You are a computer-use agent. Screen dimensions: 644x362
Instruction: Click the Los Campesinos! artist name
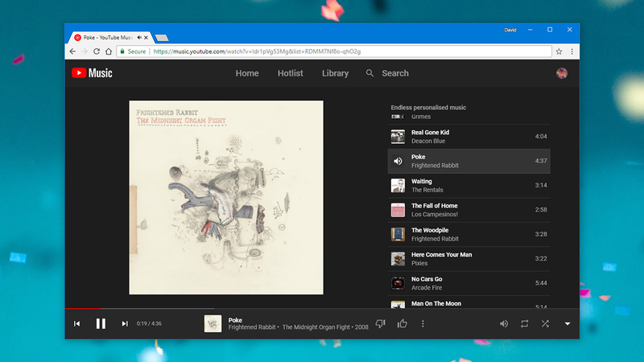point(435,214)
